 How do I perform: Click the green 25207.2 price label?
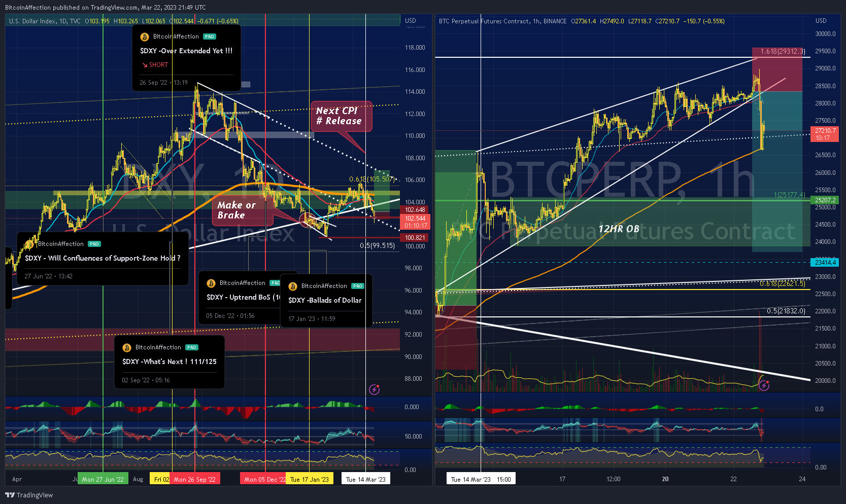(x=825, y=200)
